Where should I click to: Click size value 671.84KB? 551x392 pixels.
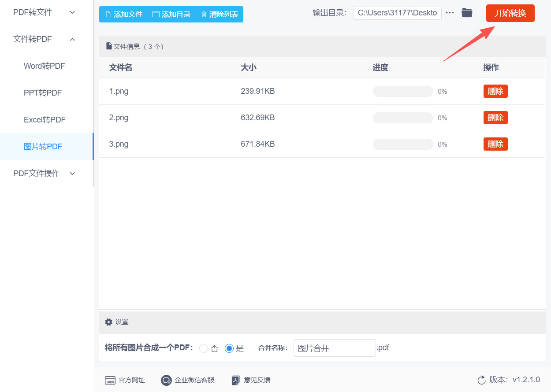pyautogui.click(x=258, y=144)
